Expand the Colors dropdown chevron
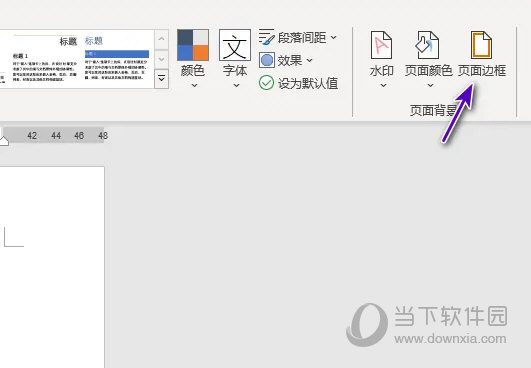The height and width of the screenshot is (368, 531). tap(194, 85)
